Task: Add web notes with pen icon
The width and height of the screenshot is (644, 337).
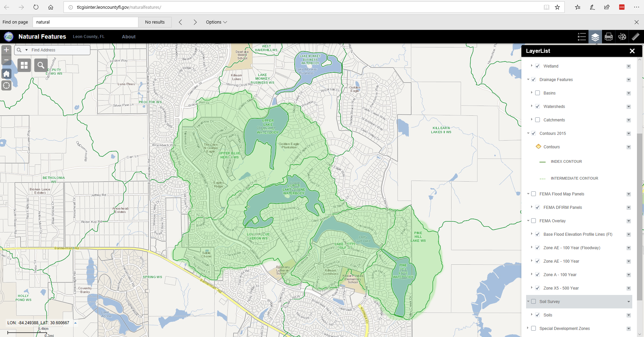Action: (592, 7)
